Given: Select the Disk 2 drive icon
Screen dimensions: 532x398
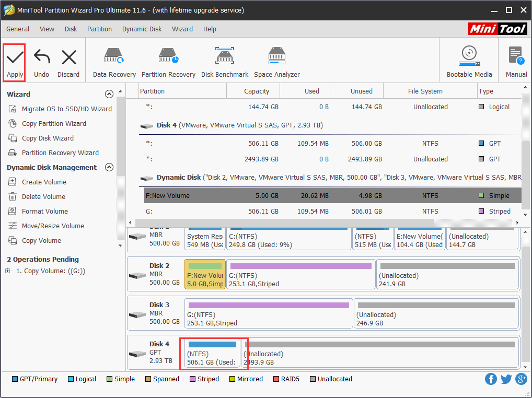Looking at the screenshot, I should point(137,275).
